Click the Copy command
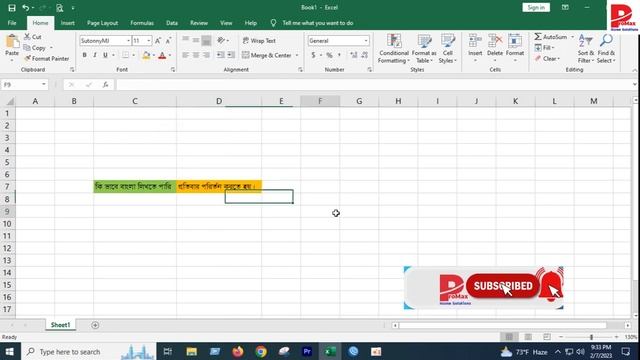The image size is (640, 360). pyautogui.click(x=35, y=48)
